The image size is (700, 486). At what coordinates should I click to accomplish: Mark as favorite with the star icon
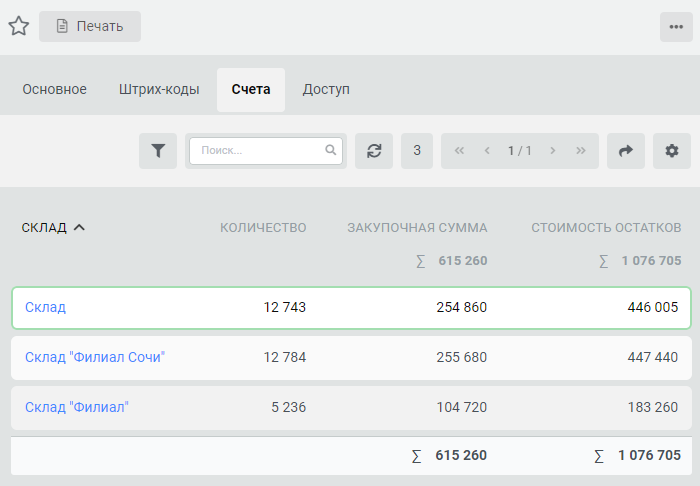(x=19, y=26)
